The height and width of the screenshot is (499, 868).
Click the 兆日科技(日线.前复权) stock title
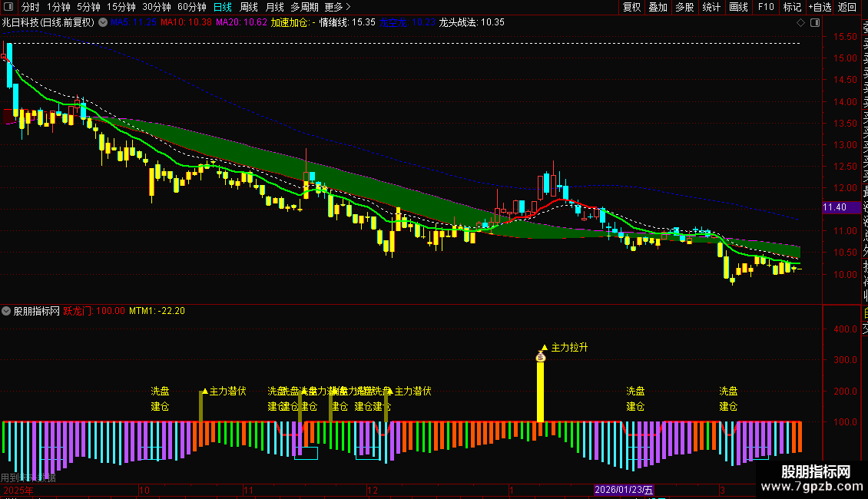(x=48, y=23)
